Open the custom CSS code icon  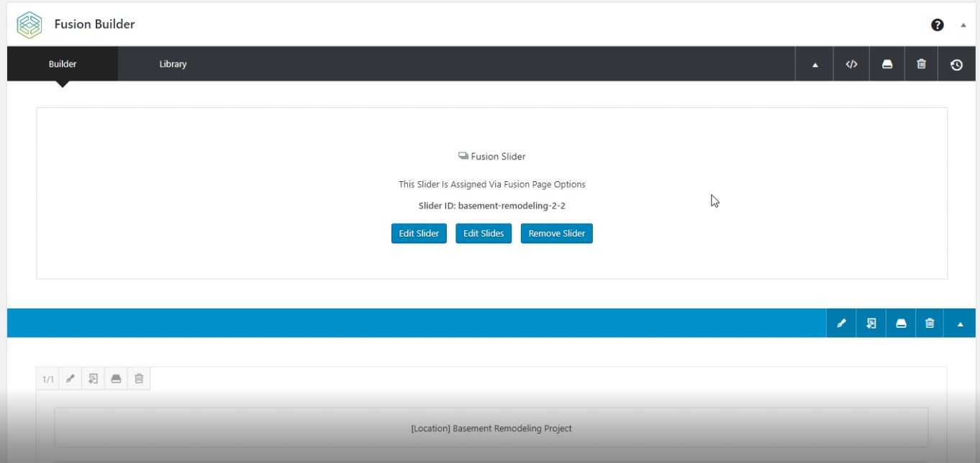[851, 64]
